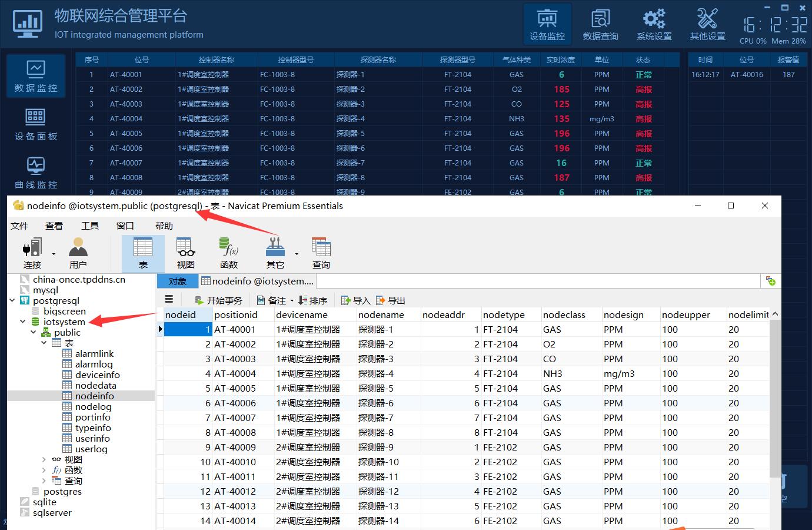Image resolution: width=812 pixels, height=530 pixels.
Task: Open the 其它 toolbar dropdown arrow
Action: click(x=297, y=254)
